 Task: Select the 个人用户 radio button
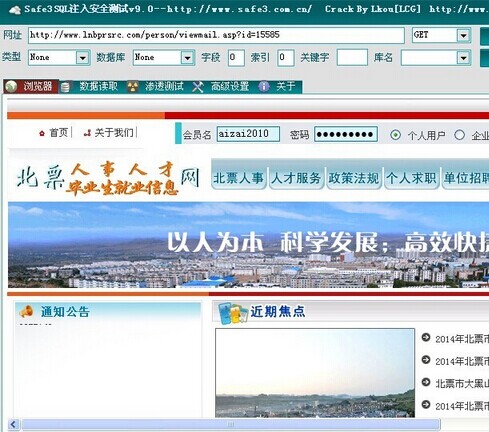[x=395, y=135]
